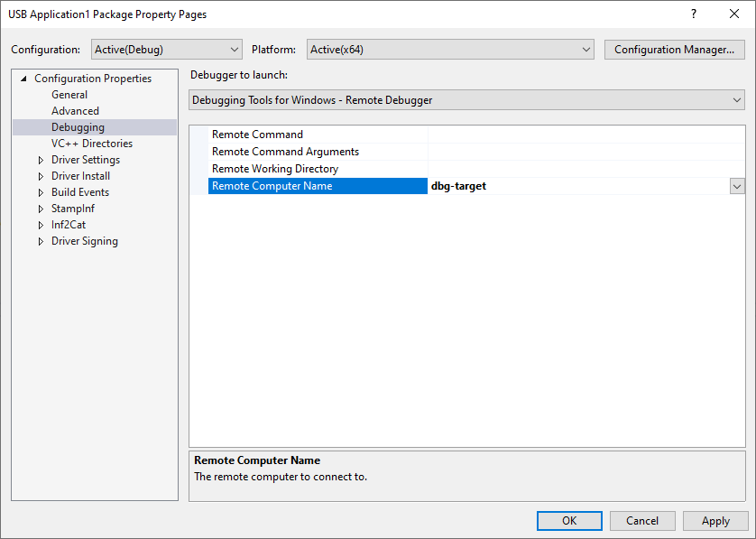Apply the current property changes
This screenshot has height=539, width=756.
pos(715,520)
